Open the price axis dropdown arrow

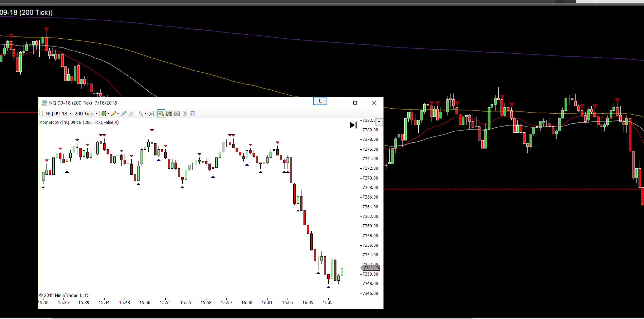tap(379, 121)
